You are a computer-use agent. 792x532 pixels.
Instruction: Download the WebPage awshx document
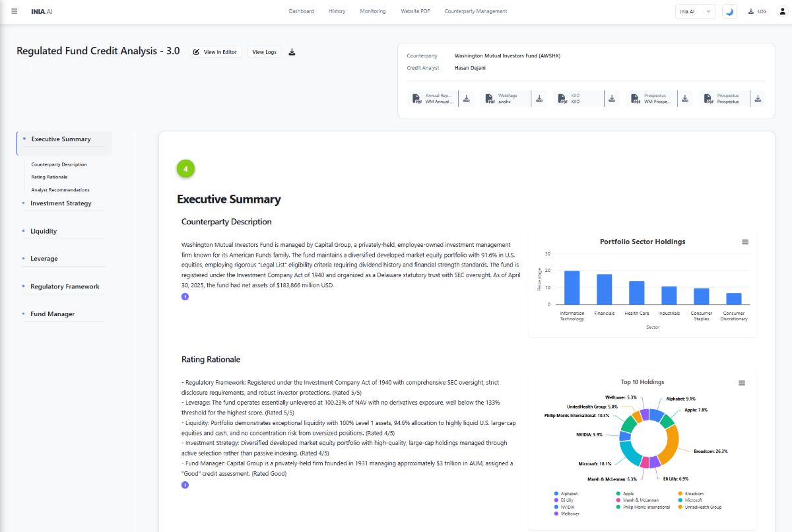click(539, 98)
